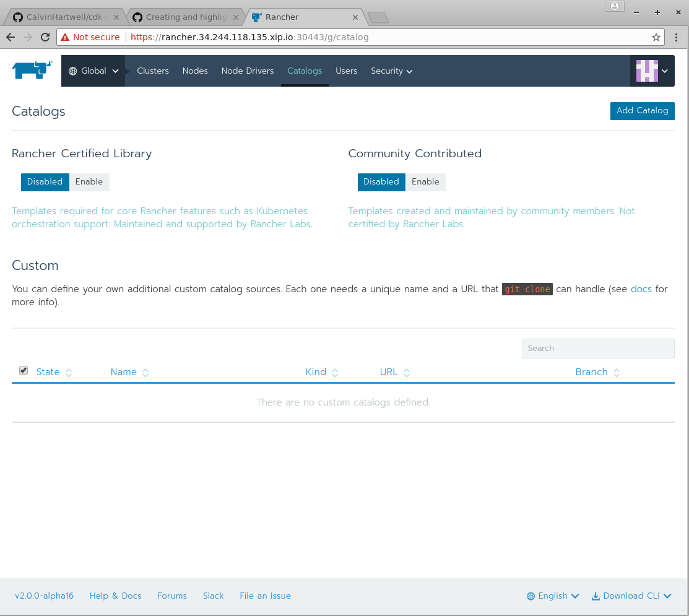Switch to Node Drivers tab

pyautogui.click(x=248, y=71)
